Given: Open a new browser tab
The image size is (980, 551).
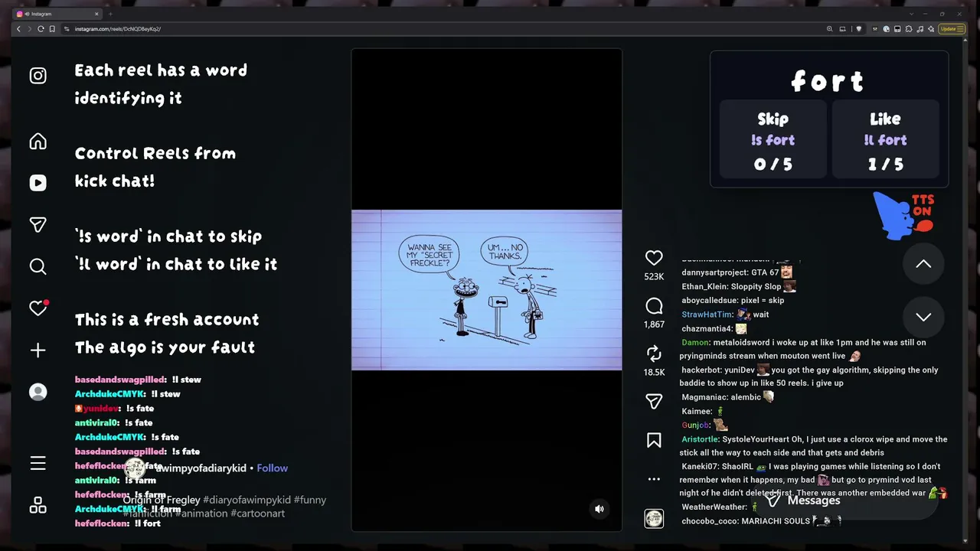Looking at the screenshot, I should coord(110,14).
